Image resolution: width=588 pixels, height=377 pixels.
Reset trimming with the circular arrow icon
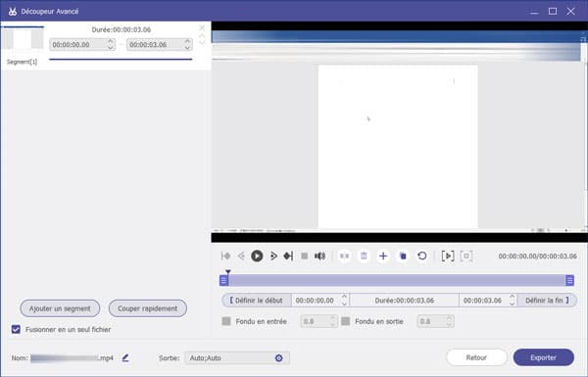coord(421,256)
